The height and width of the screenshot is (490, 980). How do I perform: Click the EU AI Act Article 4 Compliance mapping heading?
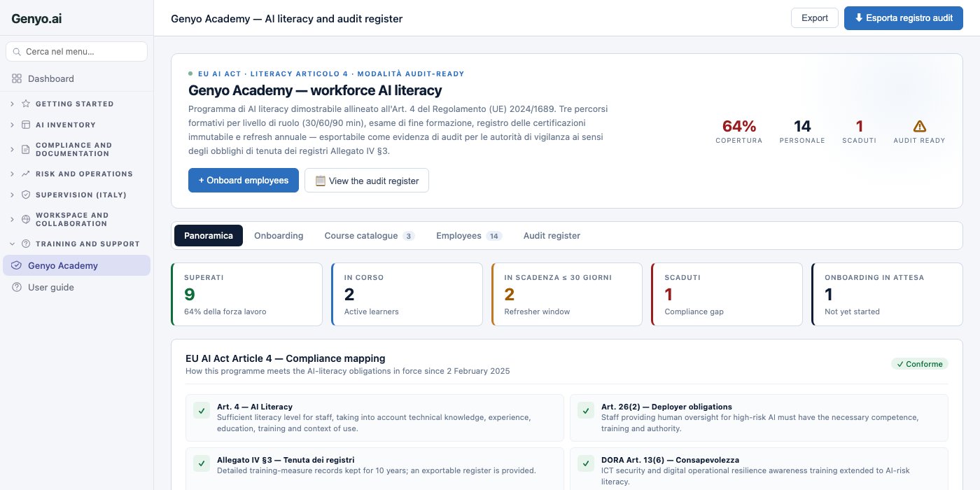[286, 358]
